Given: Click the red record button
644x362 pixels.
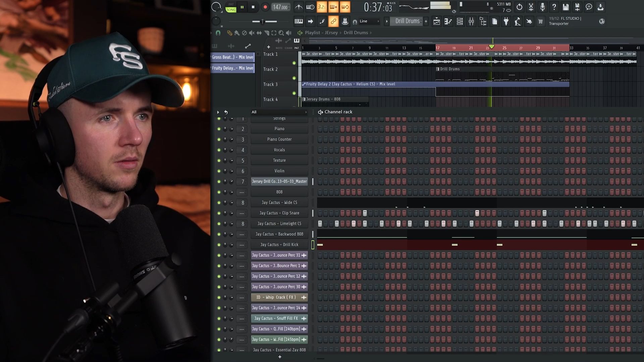Looking at the screenshot, I should point(265,7).
